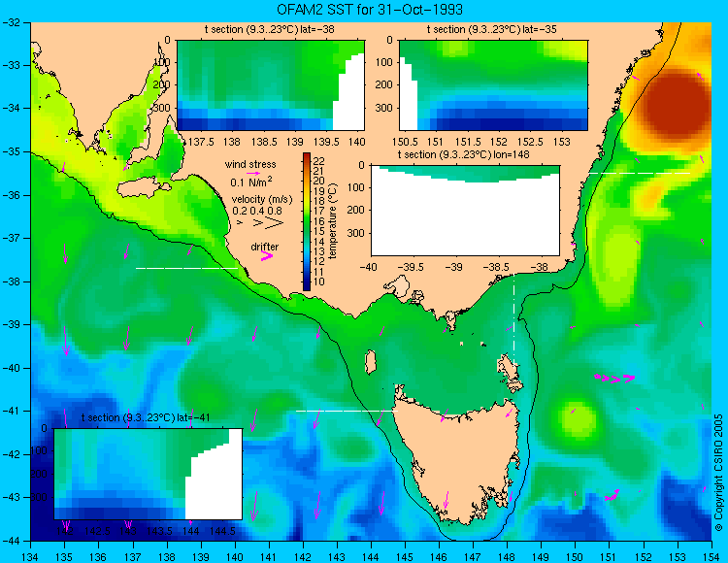The width and height of the screenshot is (728, 563).
Task: Click the magenta drifter track near 151°E, -40
Action: point(614,379)
